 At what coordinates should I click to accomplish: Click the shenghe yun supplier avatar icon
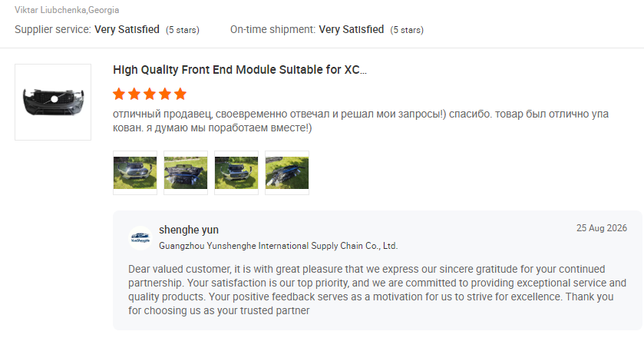pyautogui.click(x=140, y=238)
